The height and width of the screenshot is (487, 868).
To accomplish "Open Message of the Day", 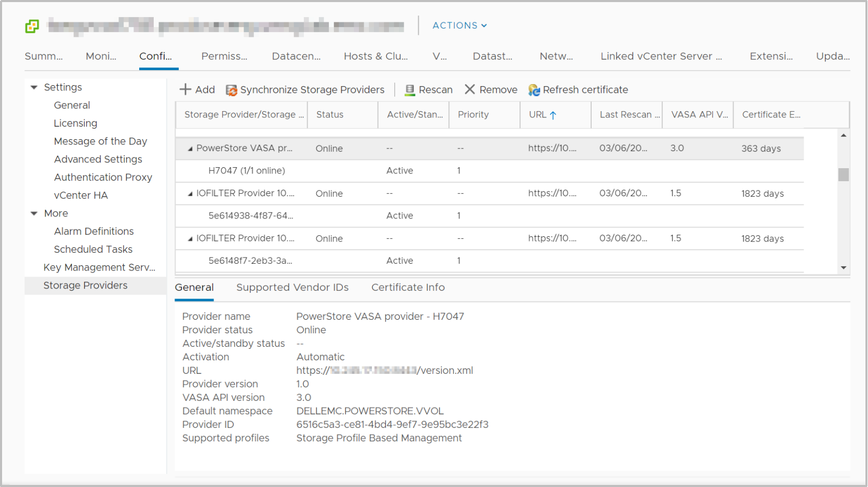I will [100, 141].
